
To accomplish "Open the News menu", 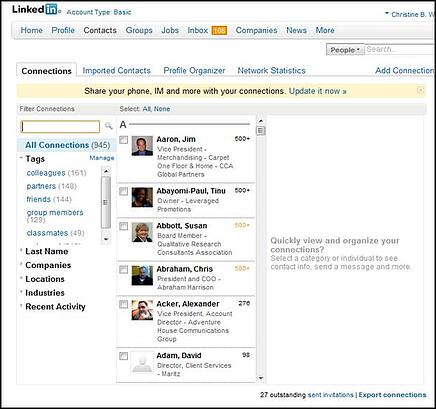I will pos(296,30).
